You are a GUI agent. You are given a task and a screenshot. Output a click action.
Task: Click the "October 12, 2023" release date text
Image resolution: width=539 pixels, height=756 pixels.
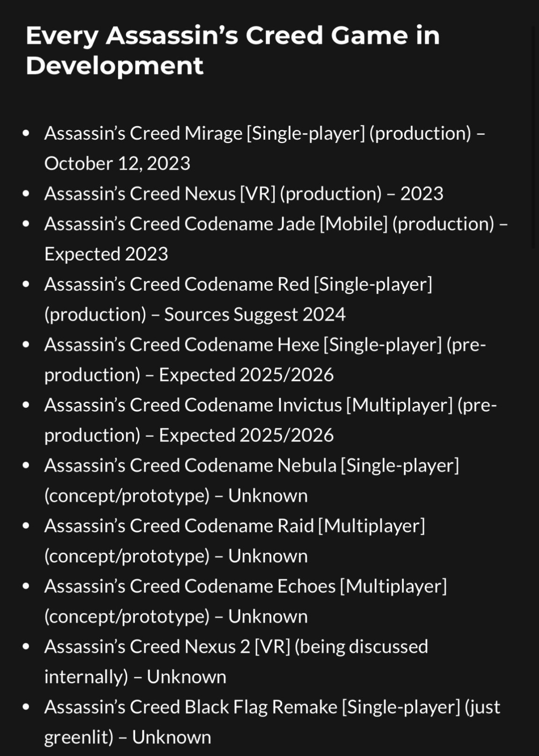tap(117, 164)
